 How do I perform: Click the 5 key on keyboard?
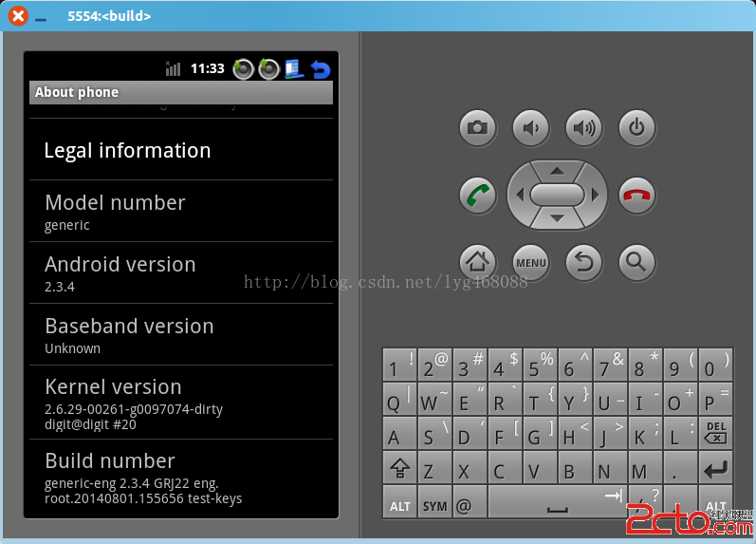click(540, 365)
